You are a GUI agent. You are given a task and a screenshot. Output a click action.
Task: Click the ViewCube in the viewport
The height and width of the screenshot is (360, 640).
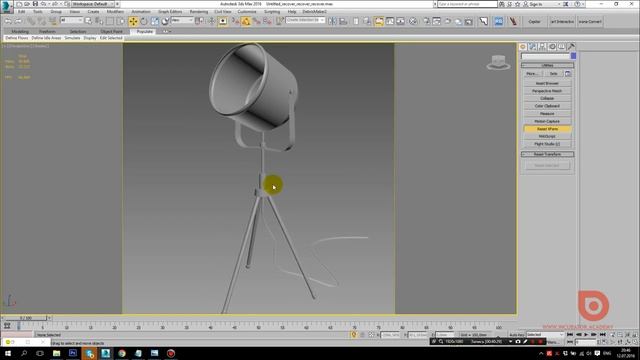click(498, 62)
